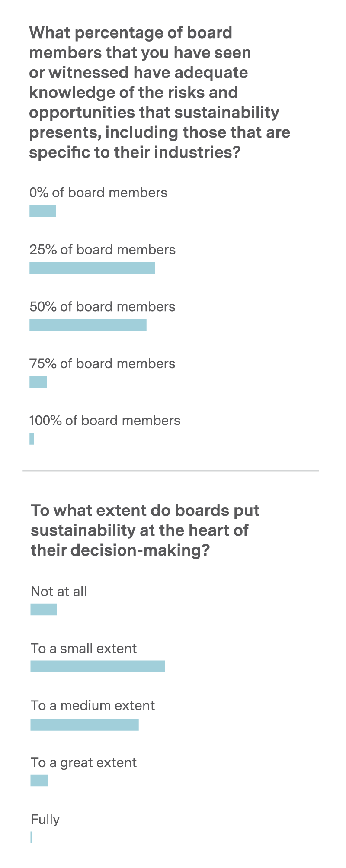
Task: Select the '50% of board members' label
Action: (x=103, y=307)
